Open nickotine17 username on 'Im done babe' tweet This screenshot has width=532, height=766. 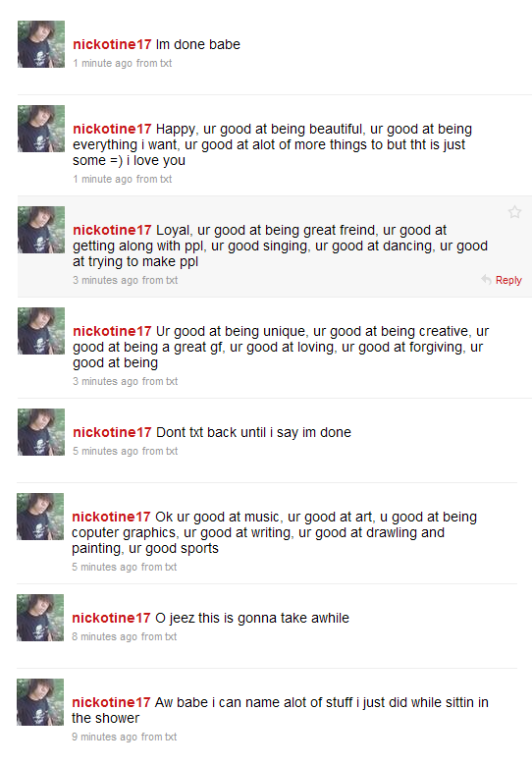coord(112,44)
